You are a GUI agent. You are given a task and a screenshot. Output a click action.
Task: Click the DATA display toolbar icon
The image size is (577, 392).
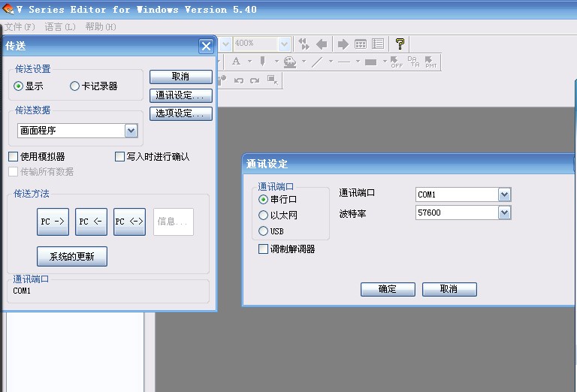[413, 62]
